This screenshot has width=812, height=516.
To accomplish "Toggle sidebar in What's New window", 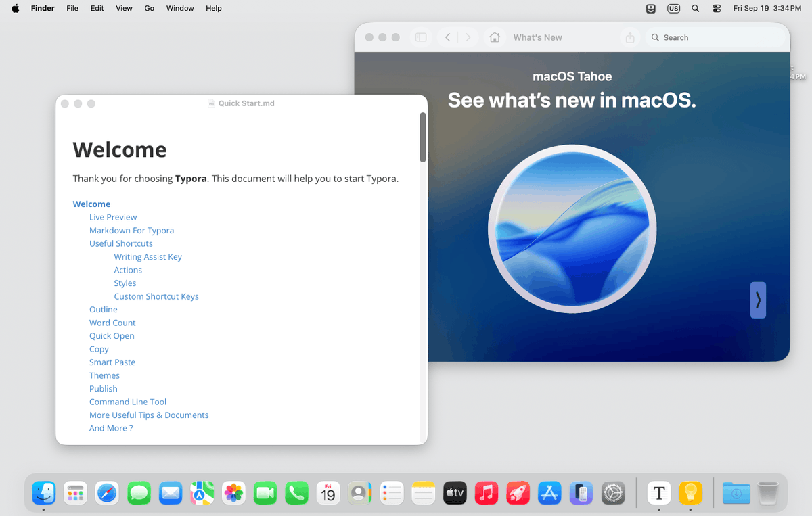I will point(421,38).
